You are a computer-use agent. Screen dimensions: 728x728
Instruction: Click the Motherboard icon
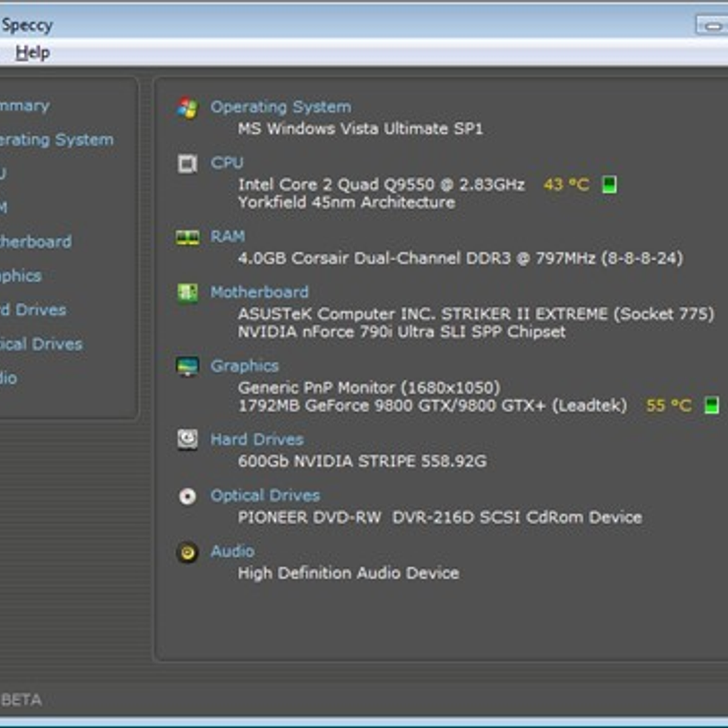point(187,293)
